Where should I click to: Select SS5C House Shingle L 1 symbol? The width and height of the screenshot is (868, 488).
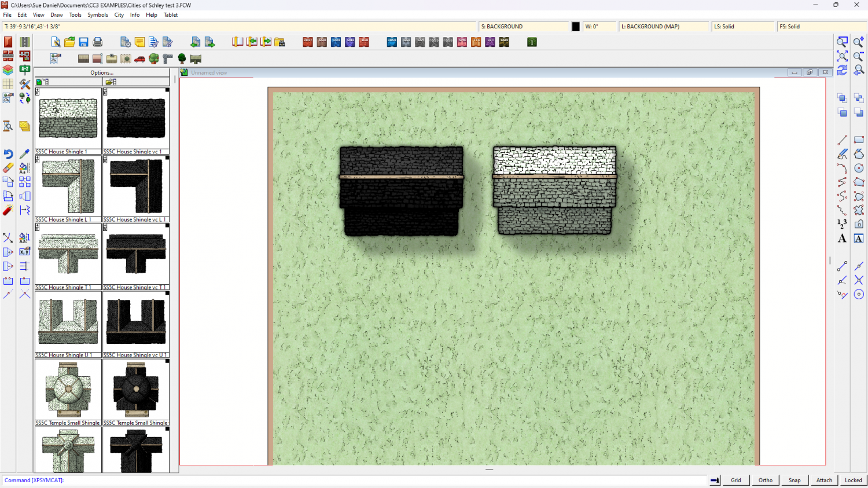point(68,189)
